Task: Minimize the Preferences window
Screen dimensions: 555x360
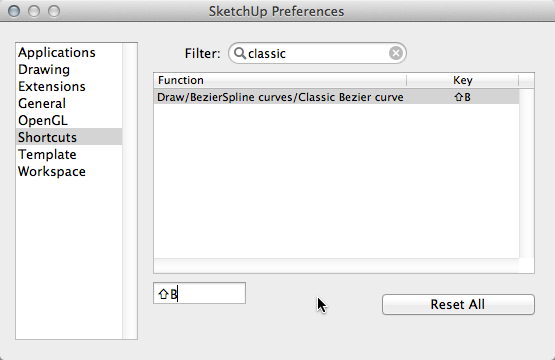Action: (x=34, y=11)
